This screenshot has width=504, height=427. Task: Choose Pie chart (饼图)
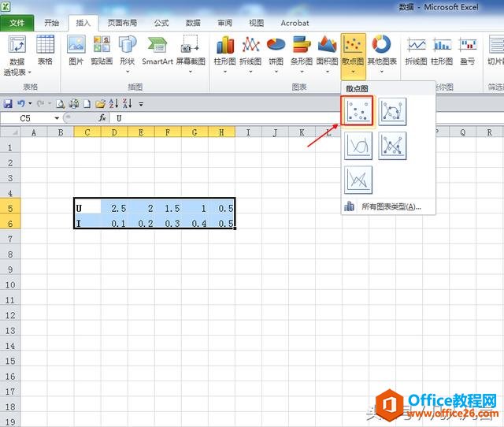[x=276, y=54]
